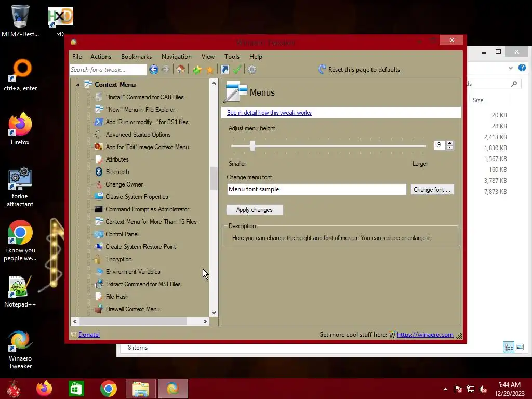Select the File Hash tree item
The width and height of the screenshot is (532, 399).
point(117,297)
